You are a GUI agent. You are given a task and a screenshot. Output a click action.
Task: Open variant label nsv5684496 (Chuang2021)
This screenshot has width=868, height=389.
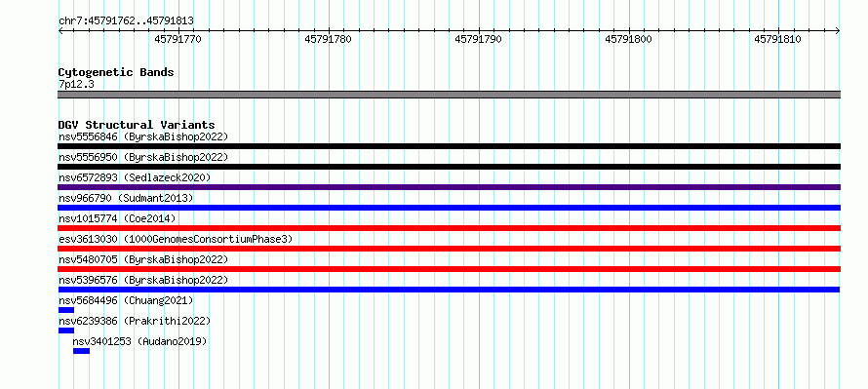[126, 300]
